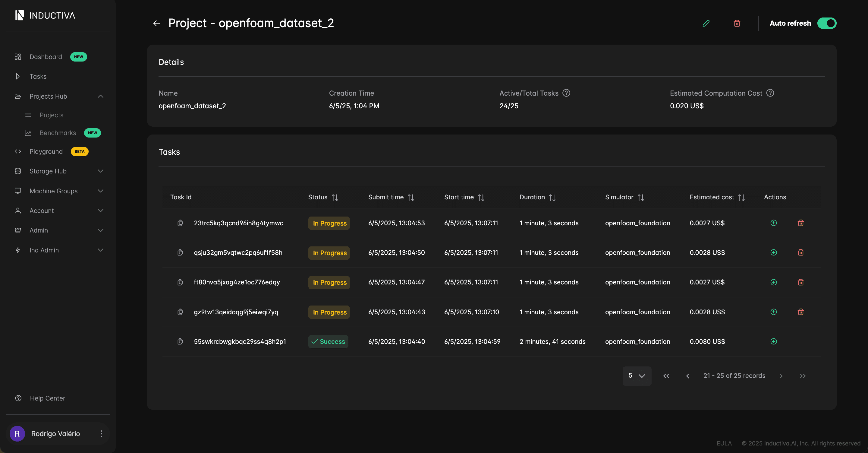The image size is (868, 453).
Task: Click the help icon next to Active/Total Tasks
Action: coord(566,93)
